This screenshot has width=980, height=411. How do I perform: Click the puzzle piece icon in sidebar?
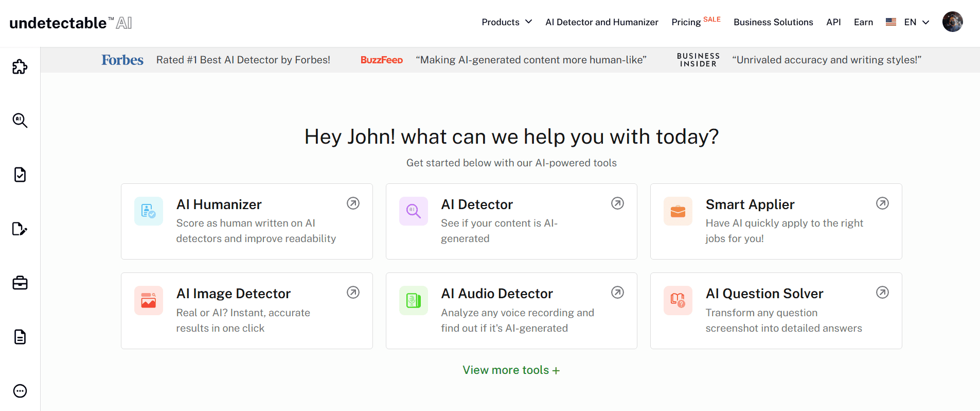[x=20, y=66]
